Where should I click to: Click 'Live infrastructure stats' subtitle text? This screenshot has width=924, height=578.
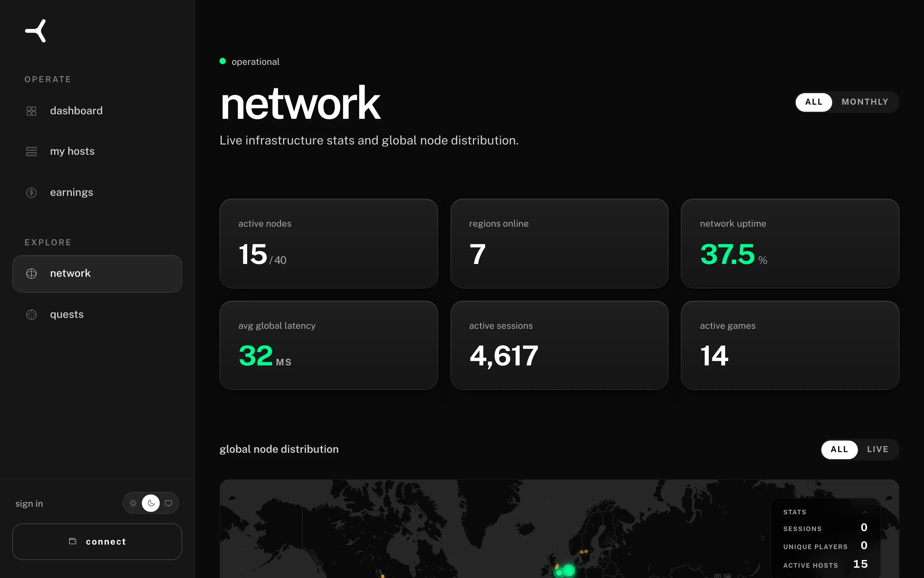click(369, 140)
